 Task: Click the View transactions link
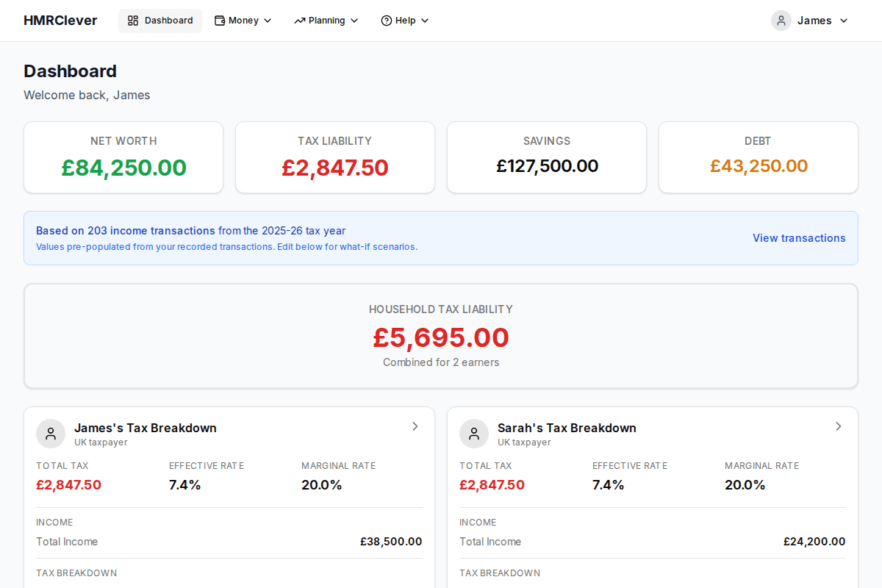799,238
